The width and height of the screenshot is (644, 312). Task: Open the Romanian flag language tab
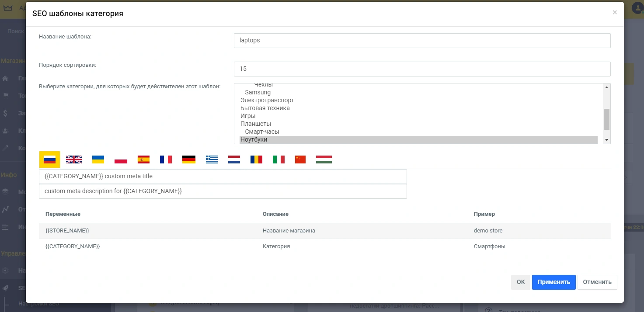coord(256,159)
